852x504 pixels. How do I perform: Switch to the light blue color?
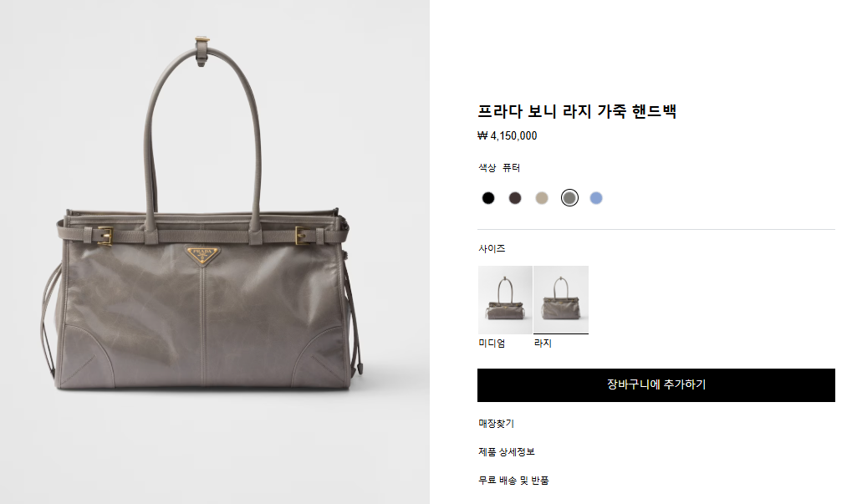pos(596,198)
